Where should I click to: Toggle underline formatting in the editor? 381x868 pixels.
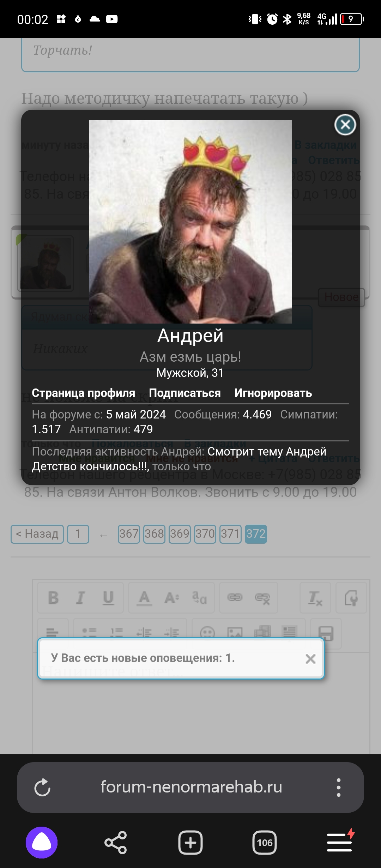[x=108, y=598]
